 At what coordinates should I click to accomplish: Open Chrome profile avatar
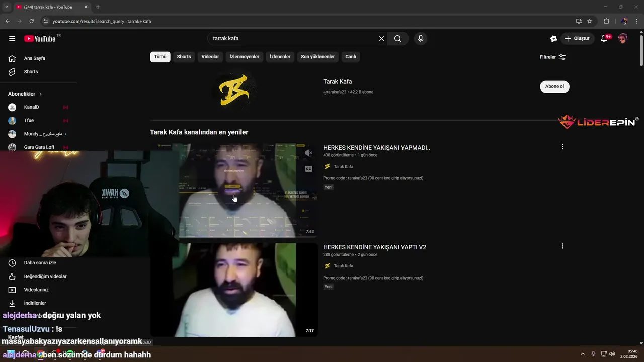pyautogui.click(x=624, y=21)
